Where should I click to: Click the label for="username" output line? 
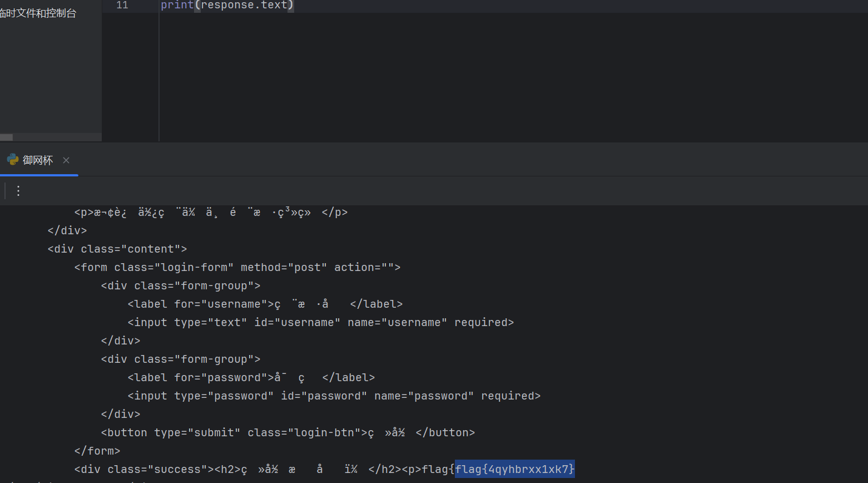tap(265, 304)
